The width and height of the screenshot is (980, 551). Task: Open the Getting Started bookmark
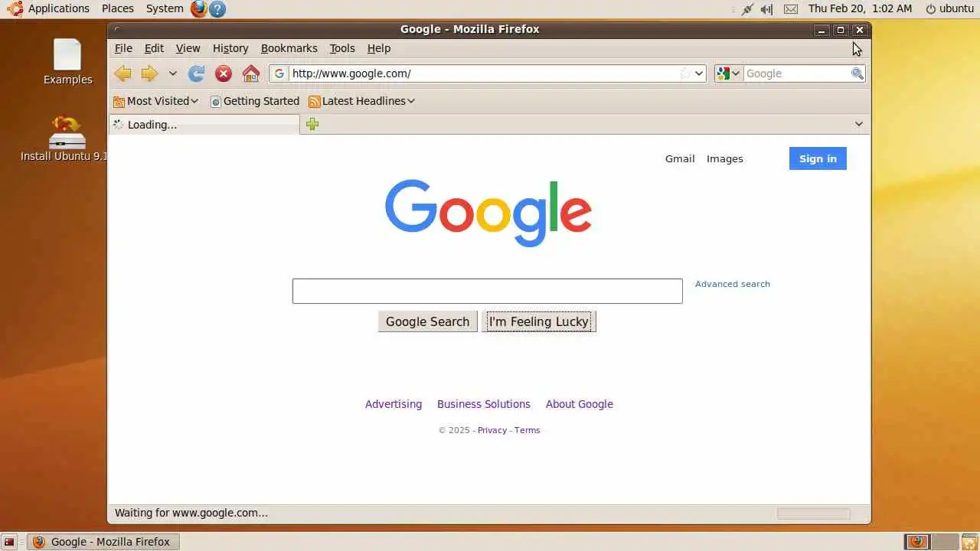tap(255, 101)
